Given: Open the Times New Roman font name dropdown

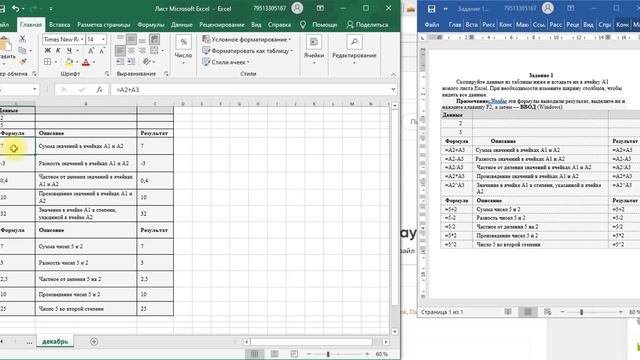Looking at the screenshot, I should 82,39.
